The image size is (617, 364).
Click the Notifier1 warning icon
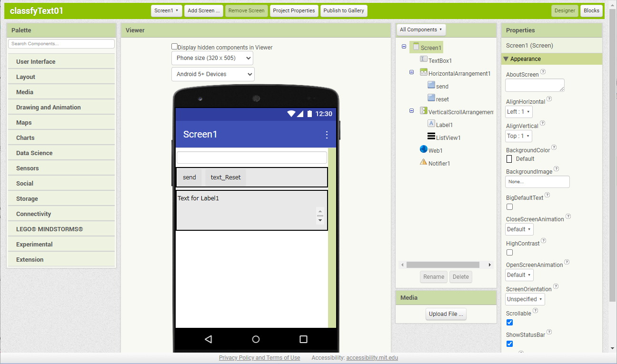click(424, 162)
